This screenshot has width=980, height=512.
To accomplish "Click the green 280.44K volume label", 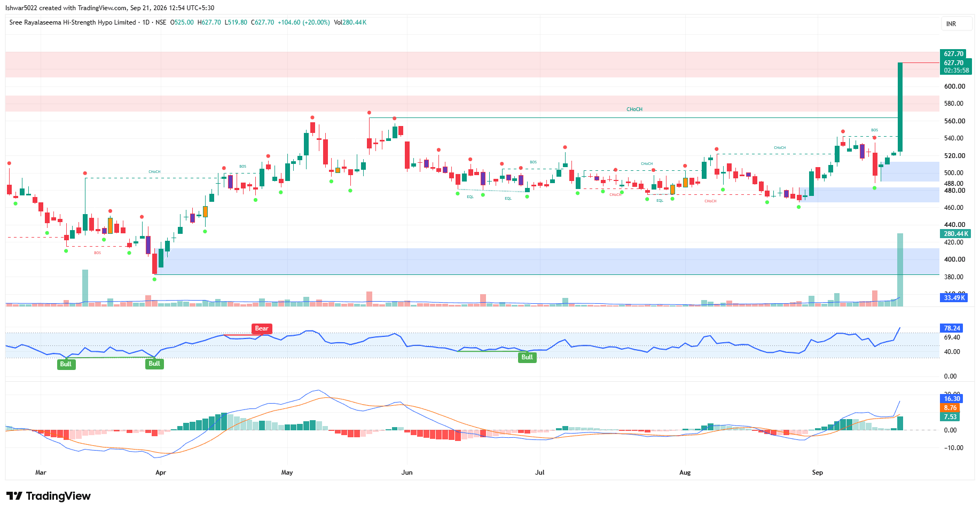I will click(956, 234).
